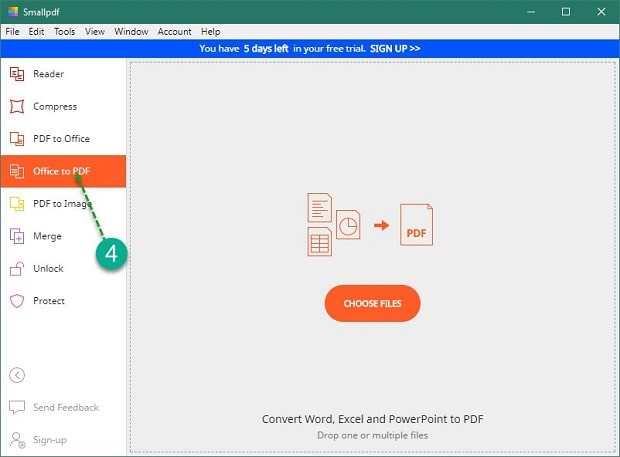Minimize the Smallpdf window
Image resolution: width=620 pixels, height=457 pixels.
(531, 12)
